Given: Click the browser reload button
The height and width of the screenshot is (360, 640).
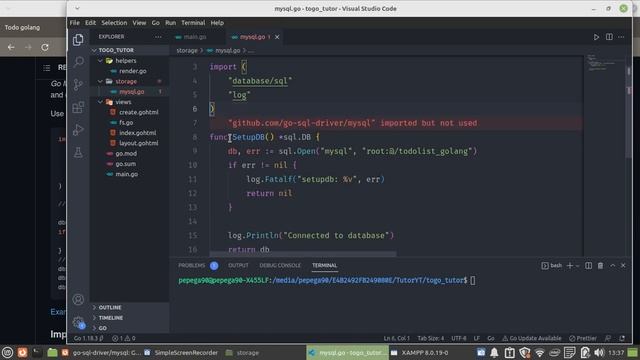Looking at the screenshot, I should pos(45,47).
